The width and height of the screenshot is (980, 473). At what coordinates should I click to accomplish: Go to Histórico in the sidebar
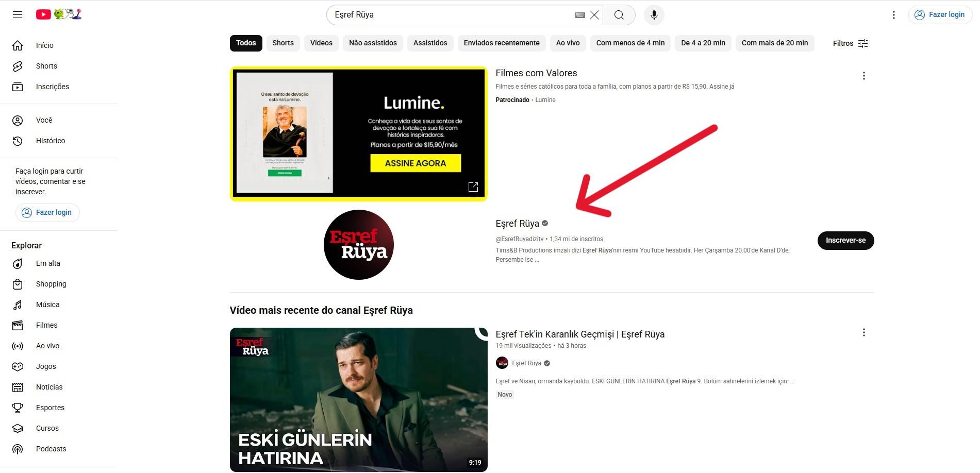pos(50,141)
